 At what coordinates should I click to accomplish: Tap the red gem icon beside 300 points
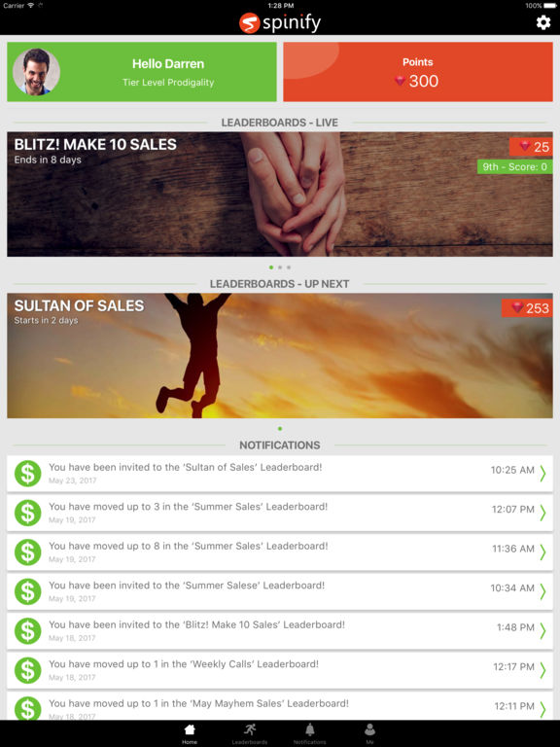coord(400,81)
